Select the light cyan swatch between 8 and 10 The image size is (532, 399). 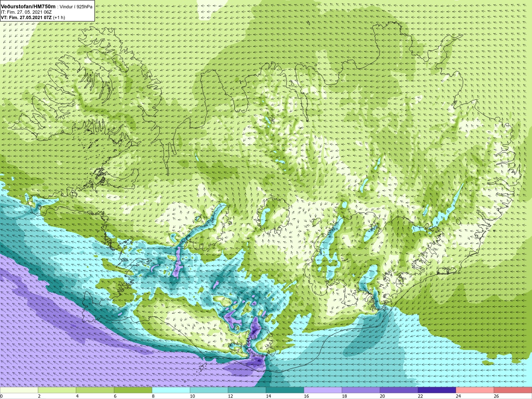click(x=171, y=390)
